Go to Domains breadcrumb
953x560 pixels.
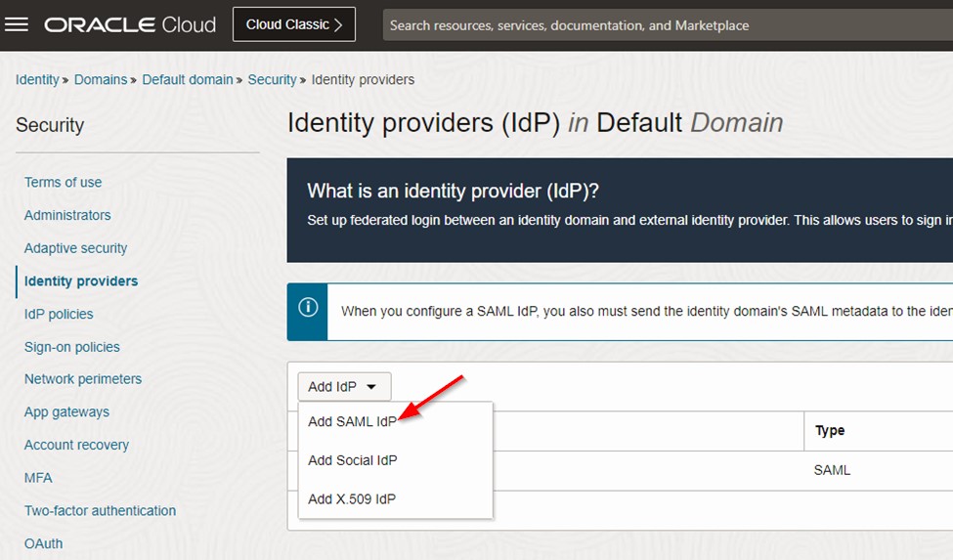click(x=101, y=79)
